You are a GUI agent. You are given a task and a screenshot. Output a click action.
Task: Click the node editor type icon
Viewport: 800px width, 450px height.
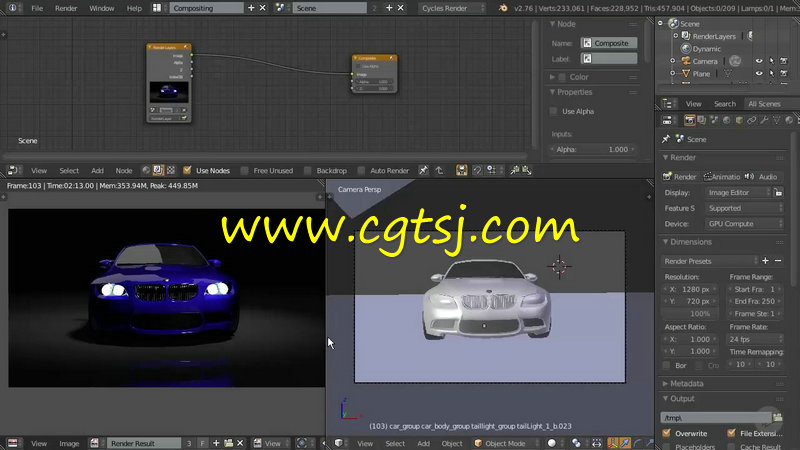tap(12, 170)
